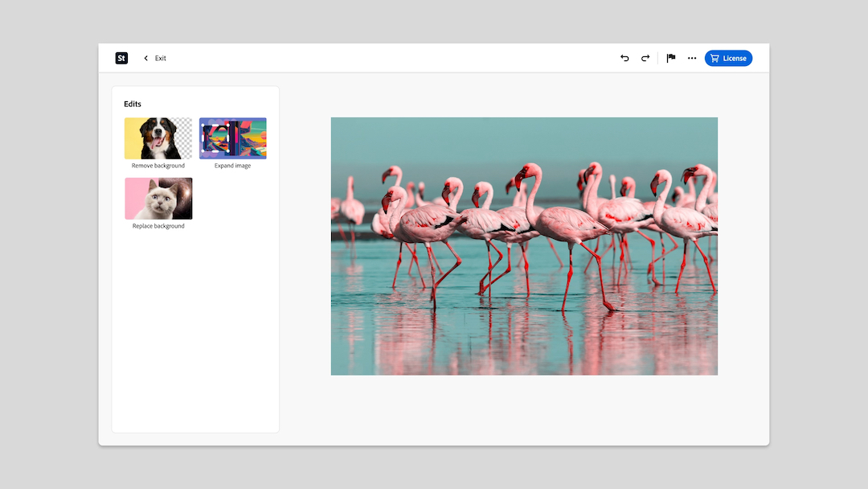868x489 pixels.
Task: Click the Adobe Stock St logo
Action: tap(121, 58)
